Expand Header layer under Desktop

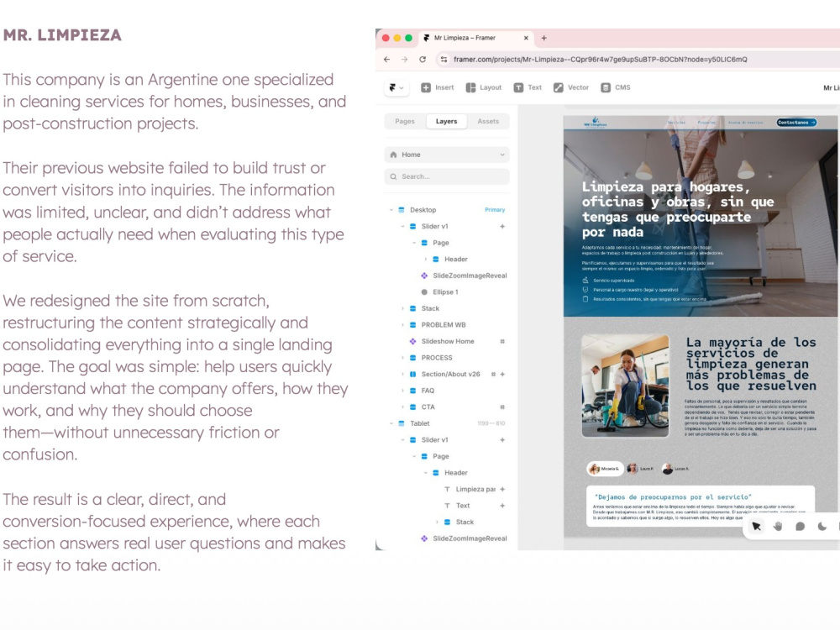pos(426,260)
